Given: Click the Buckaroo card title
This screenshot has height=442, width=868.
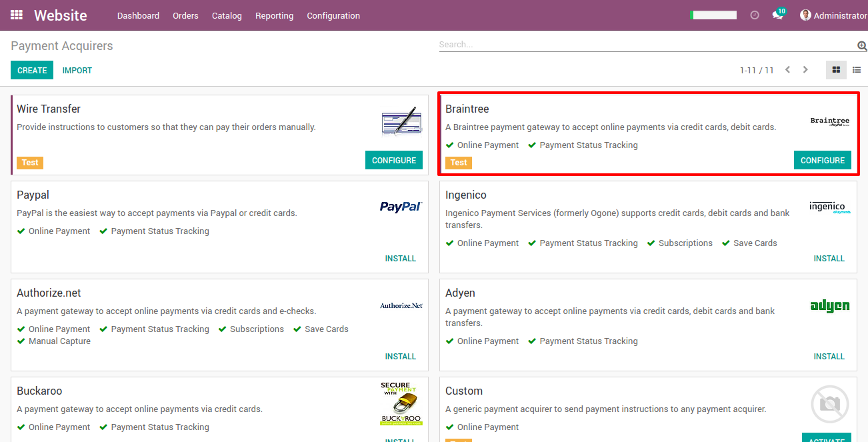Looking at the screenshot, I should coord(39,391).
